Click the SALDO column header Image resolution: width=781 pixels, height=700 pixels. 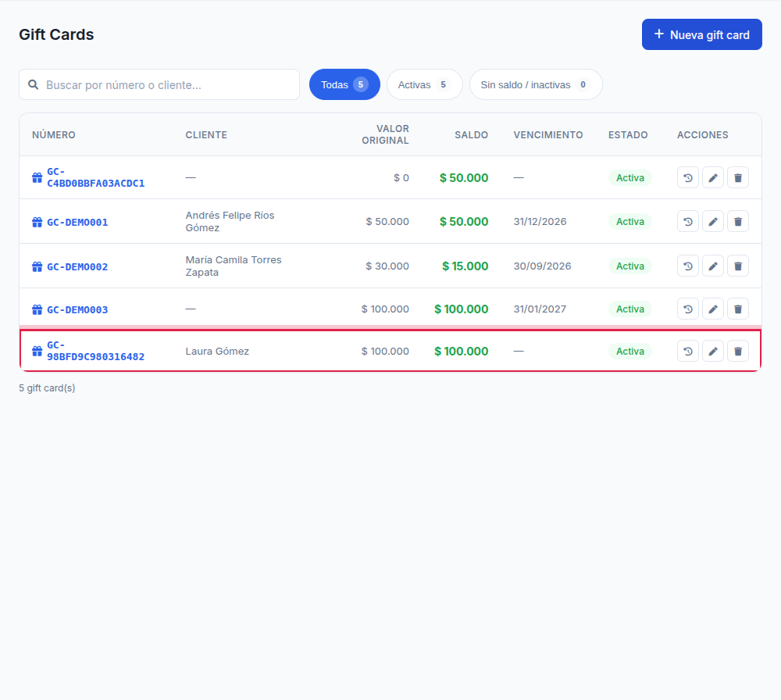pos(471,135)
